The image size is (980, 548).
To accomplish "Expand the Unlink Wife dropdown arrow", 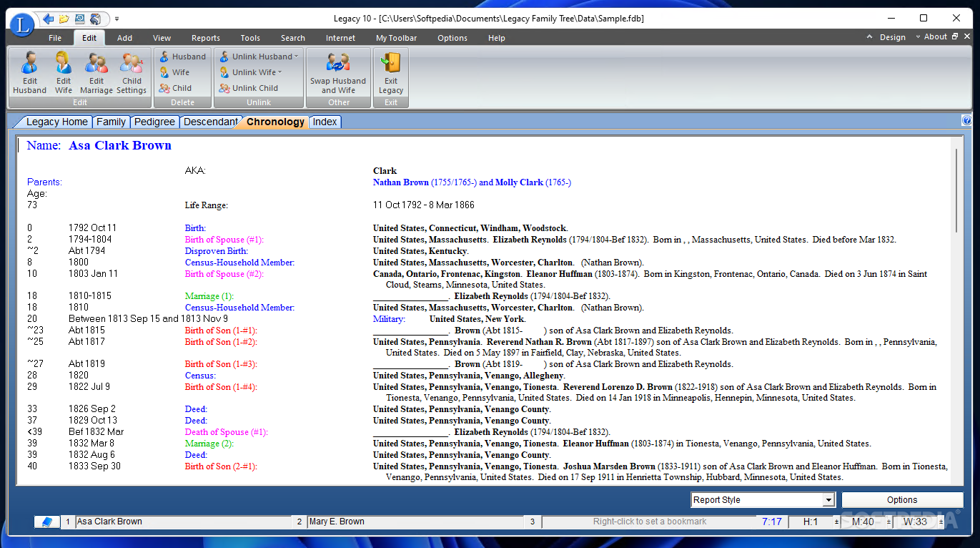I will click(x=279, y=72).
